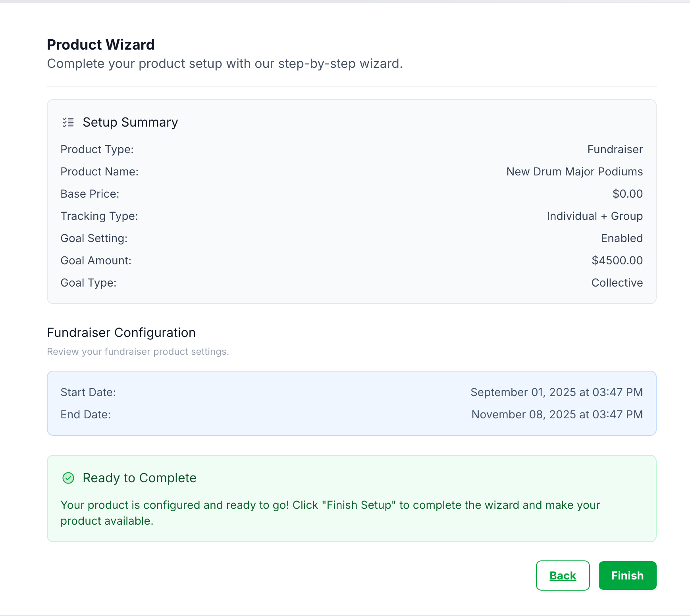
Task: Click the Review your fundraiser settings text
Action: click(138, 352)
